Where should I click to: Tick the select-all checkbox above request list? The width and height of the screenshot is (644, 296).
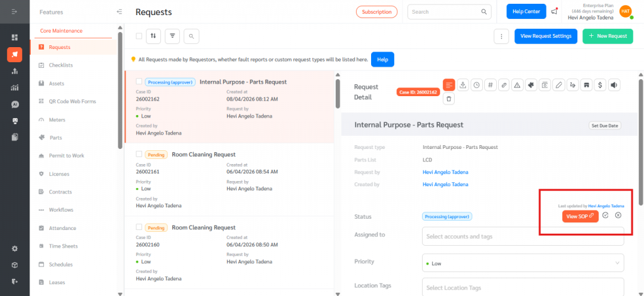139,36
